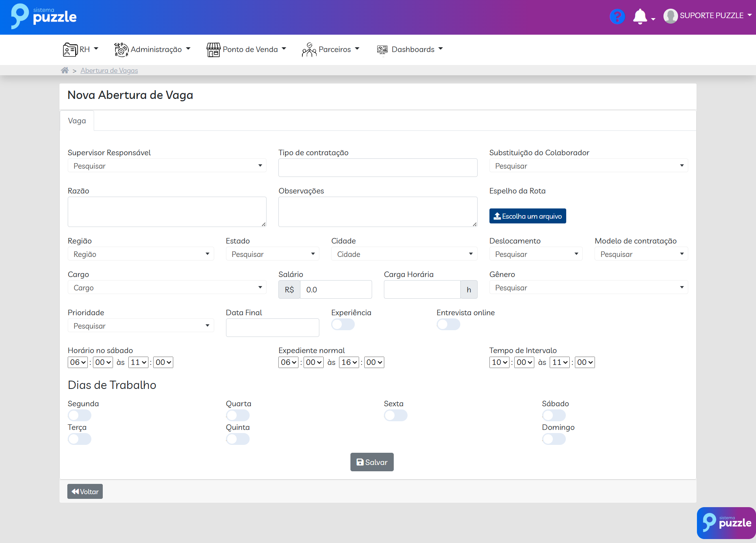
Task: Click the Administração gears icon
Action: pyautogui.click(x=121, y=50)
